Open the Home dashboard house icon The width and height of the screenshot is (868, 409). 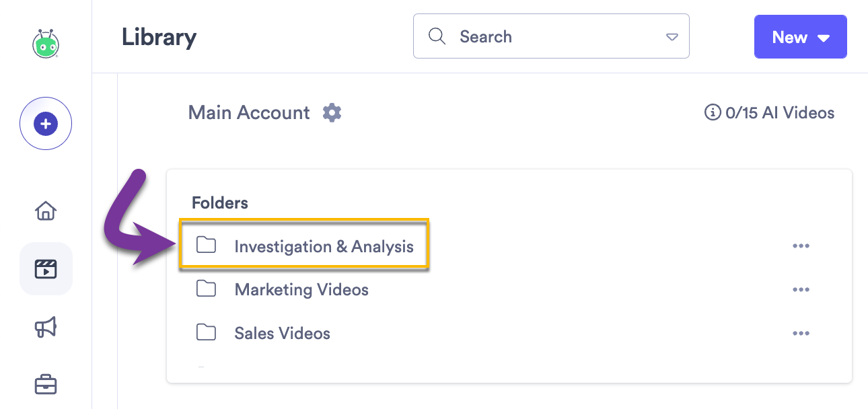45,211
